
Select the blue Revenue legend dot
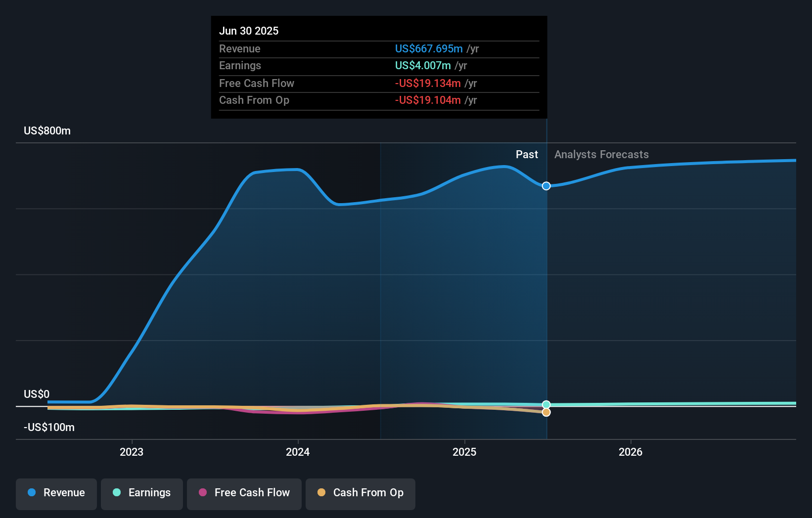tap(32, 493)
